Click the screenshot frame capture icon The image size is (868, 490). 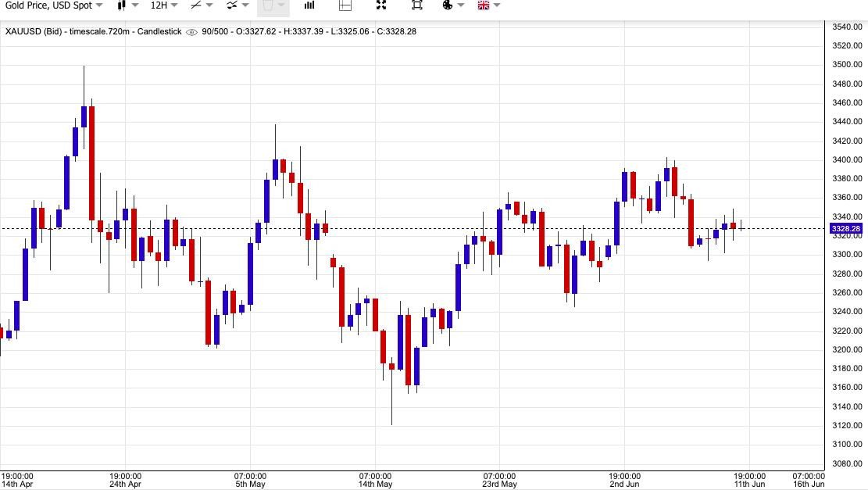coord(417,5)
